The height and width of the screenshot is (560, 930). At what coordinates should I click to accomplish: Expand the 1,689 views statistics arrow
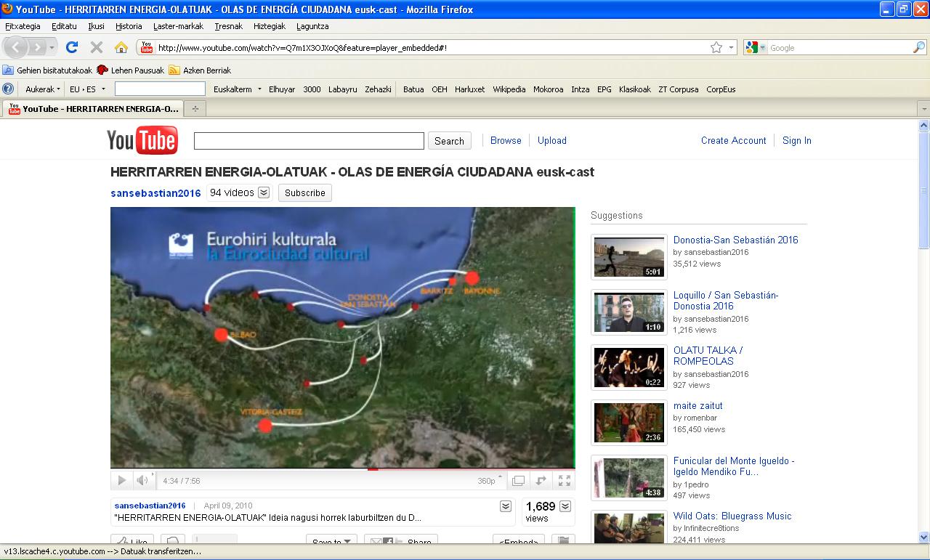point(565,506)
